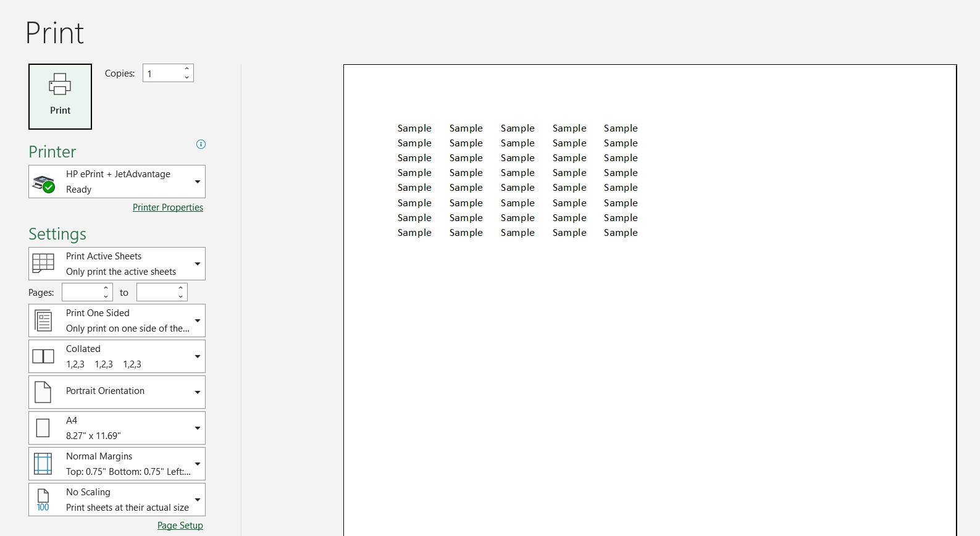980x536 pixels.
Task: Expand Normal Margins dropdown arrow
Action: [x=198, y=464]
